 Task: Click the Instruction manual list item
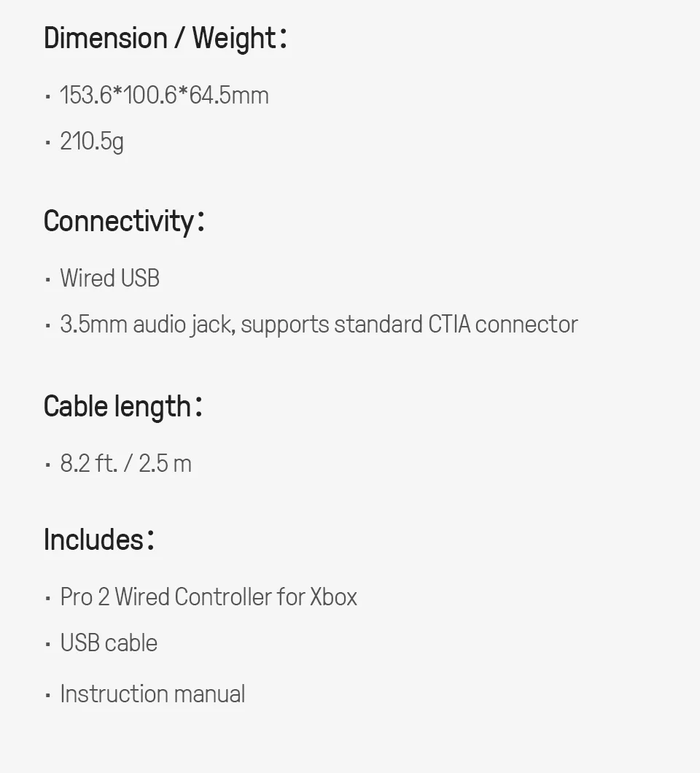click(152, 694)
